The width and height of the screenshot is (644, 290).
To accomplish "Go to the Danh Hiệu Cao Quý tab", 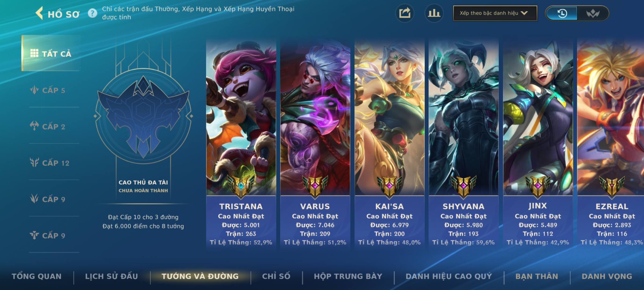I will click(449, 276).
